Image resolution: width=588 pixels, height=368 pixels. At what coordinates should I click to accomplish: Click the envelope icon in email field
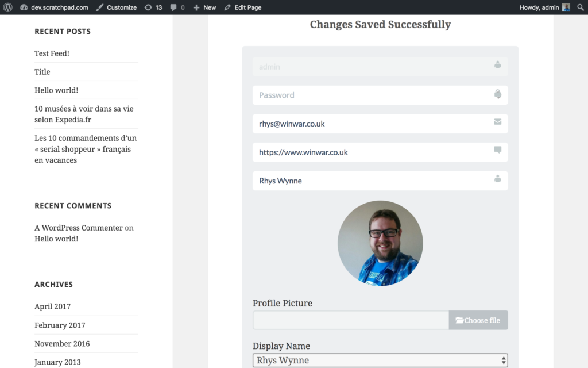[498, 122]
